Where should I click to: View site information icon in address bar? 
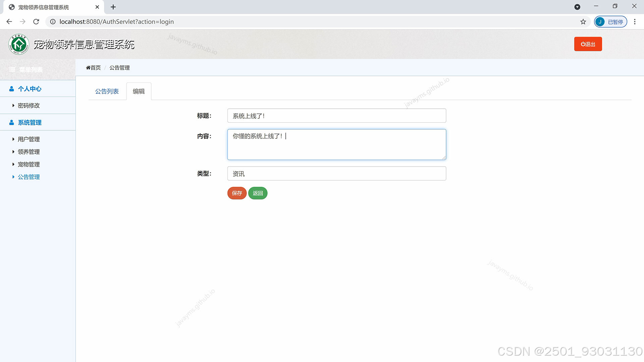tap(53, 22)
